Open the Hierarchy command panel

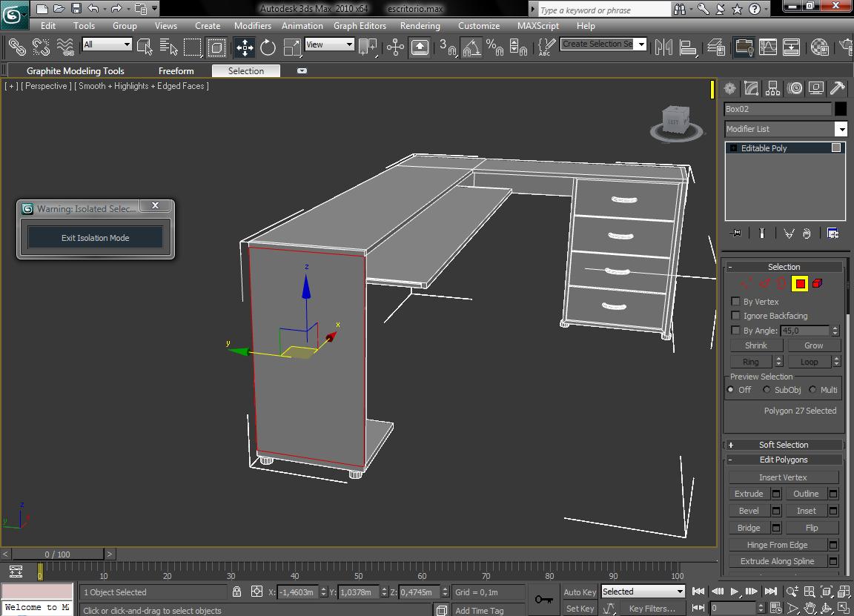[x=772, y=87]
